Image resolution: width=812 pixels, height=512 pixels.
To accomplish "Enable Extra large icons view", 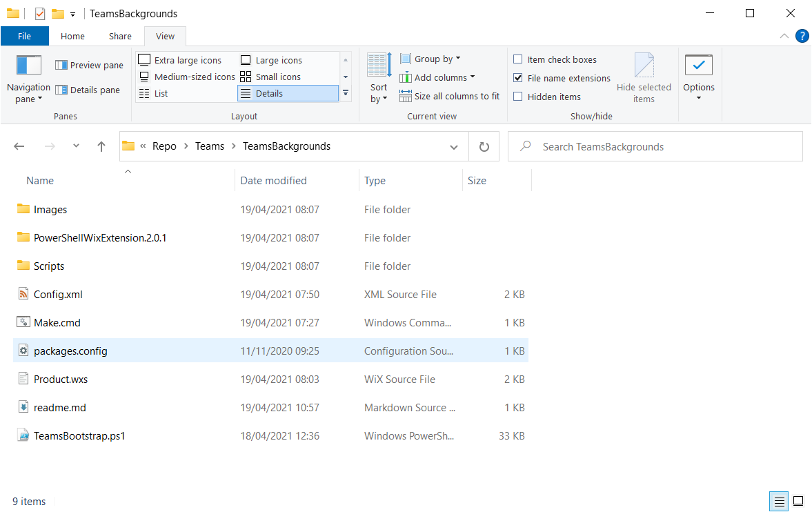I will pyautogui.click(x=183, y=60).
